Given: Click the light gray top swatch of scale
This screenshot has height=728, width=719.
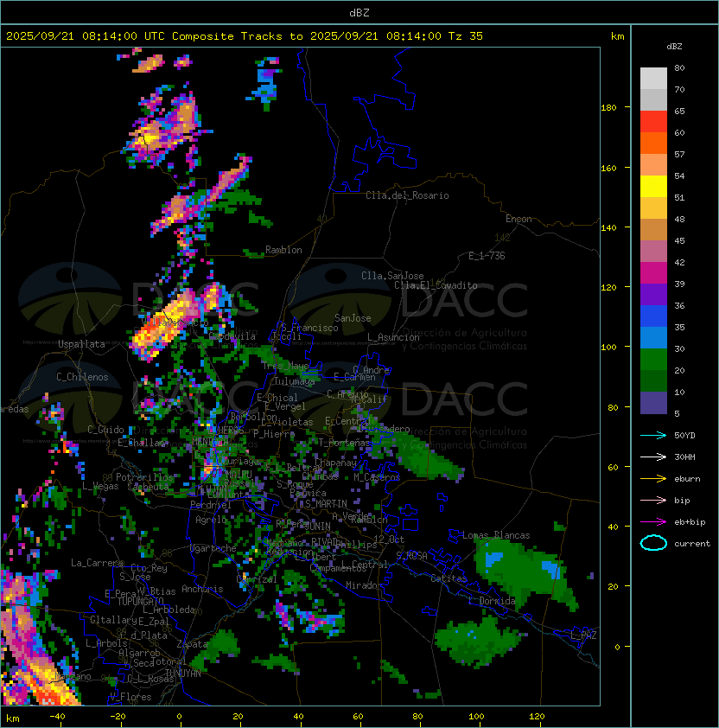Looking at the screenshot, I should click(x=653, y=79).
